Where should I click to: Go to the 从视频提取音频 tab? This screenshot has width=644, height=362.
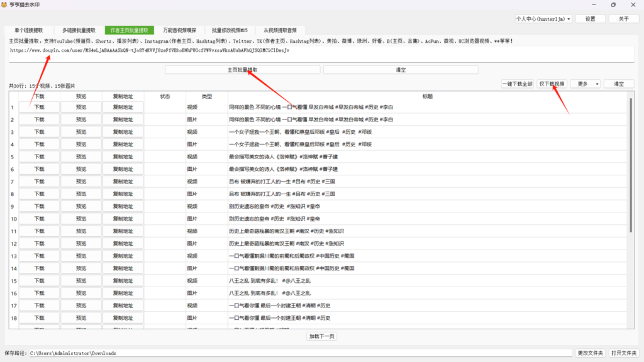284,30
